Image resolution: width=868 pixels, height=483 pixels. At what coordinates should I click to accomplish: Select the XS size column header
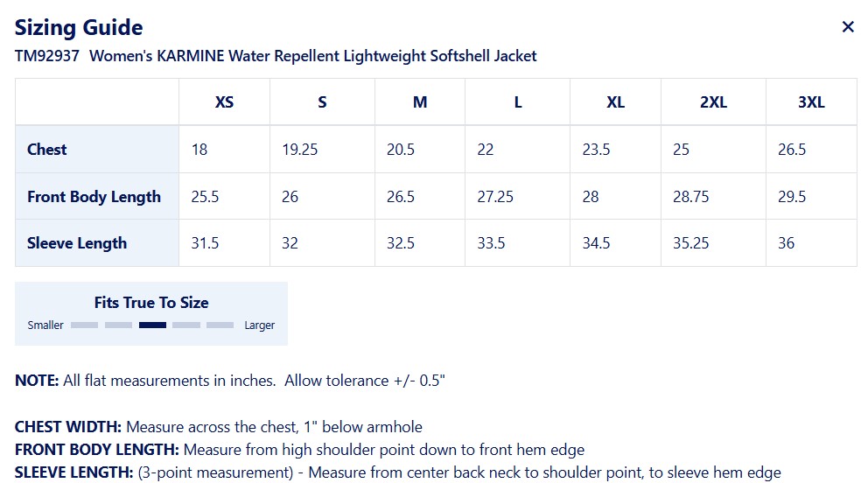224,102
